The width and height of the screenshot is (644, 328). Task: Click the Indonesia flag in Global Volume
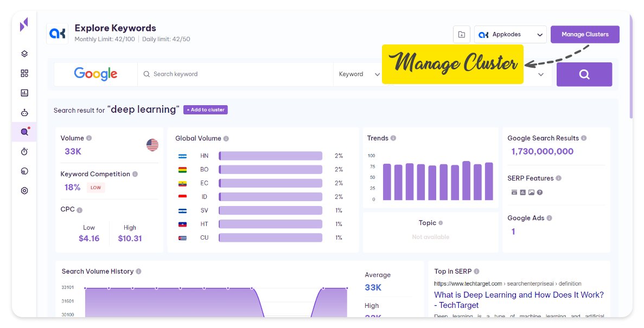pos(182,197)
